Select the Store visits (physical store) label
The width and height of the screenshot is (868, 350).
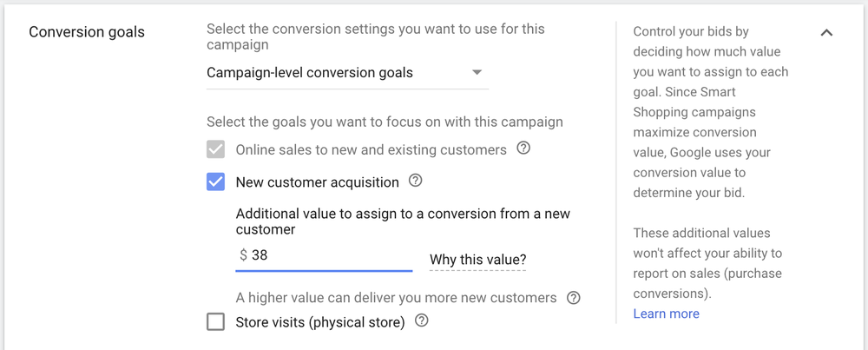tap(320, 322)
